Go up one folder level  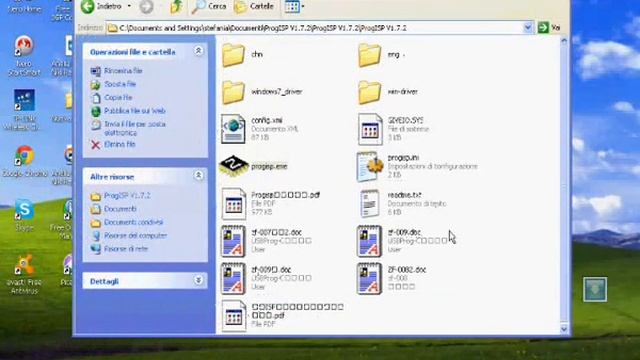coord(176,7)
